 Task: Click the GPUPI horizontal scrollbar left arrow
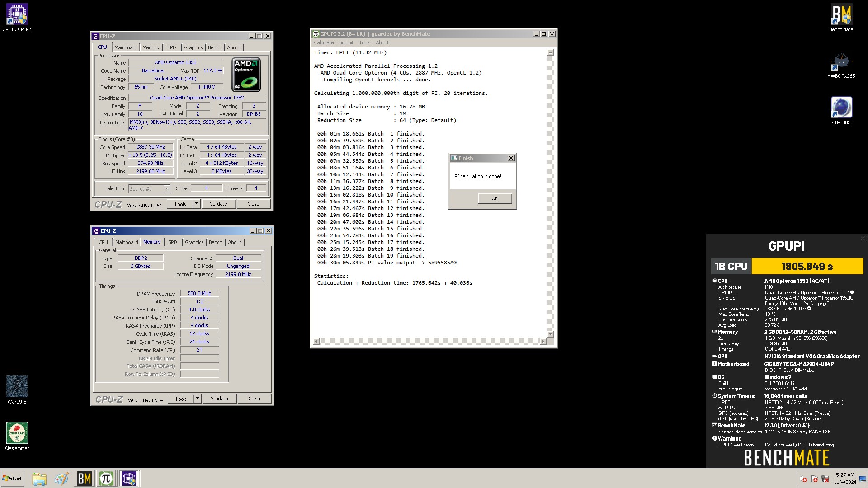pos(316,342)
